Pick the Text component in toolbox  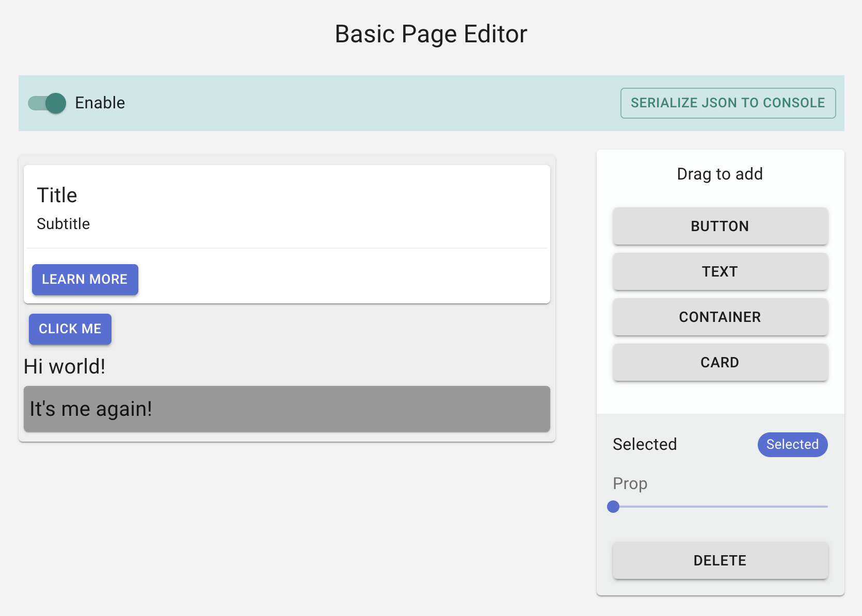[x=720, y=272]
